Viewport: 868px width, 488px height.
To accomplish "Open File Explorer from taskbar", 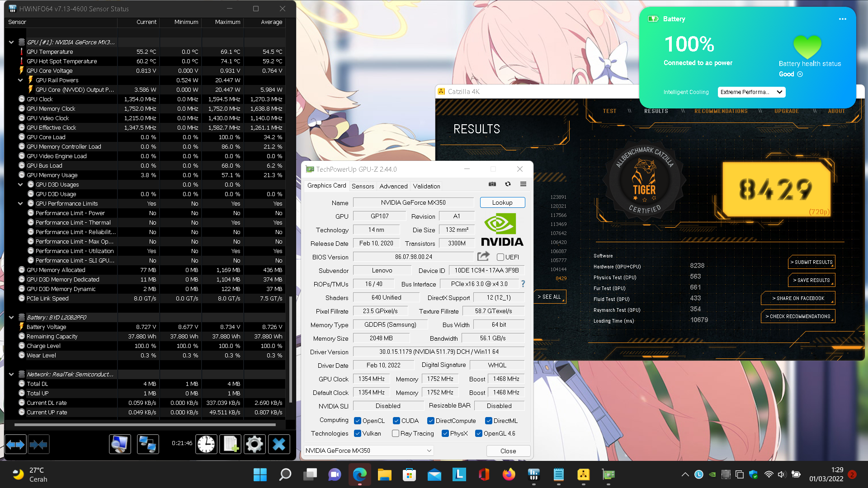I will coord(384,474).
